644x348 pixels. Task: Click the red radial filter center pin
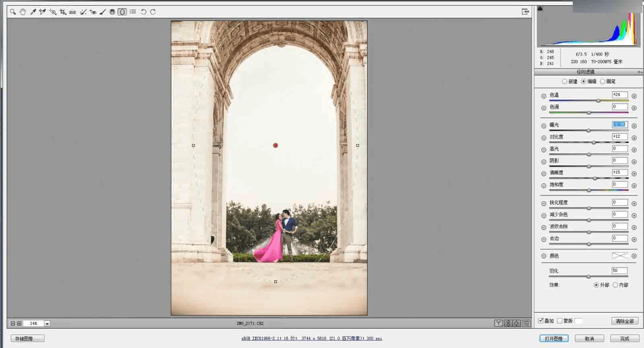(x=275, y=145)
